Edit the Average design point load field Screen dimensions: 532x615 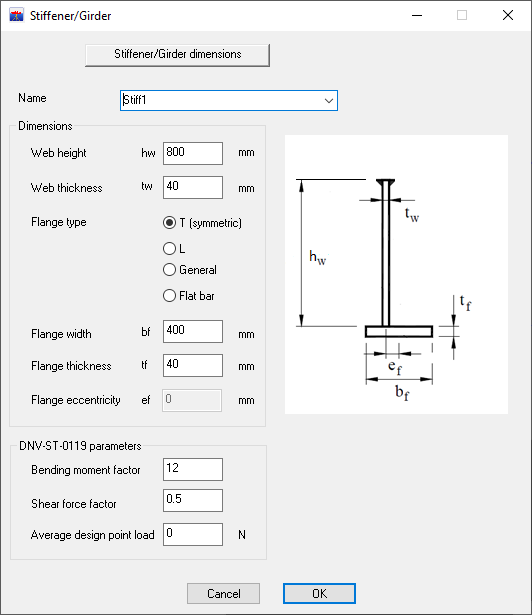[193, 534]
